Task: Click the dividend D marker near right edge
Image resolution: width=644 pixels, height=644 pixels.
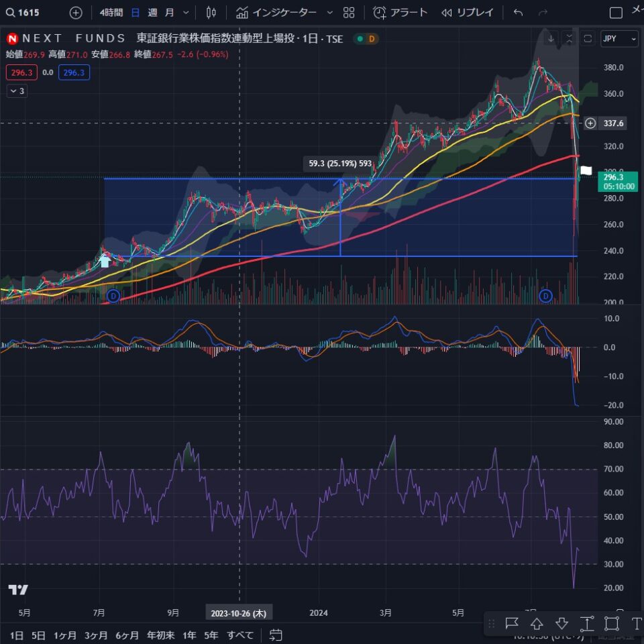Action: 545,296
